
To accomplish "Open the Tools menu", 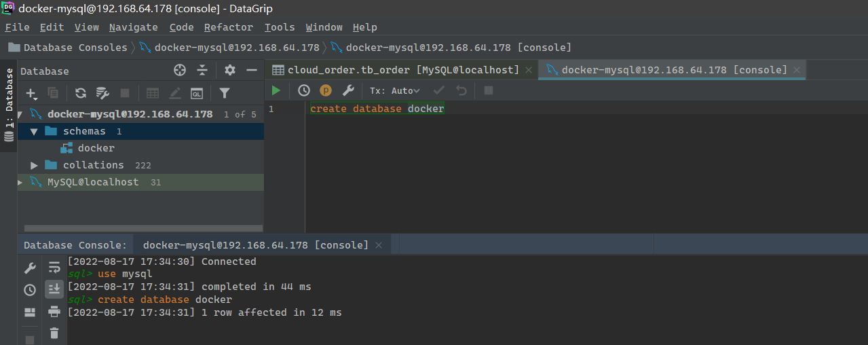I will click(x=280, y=27).
